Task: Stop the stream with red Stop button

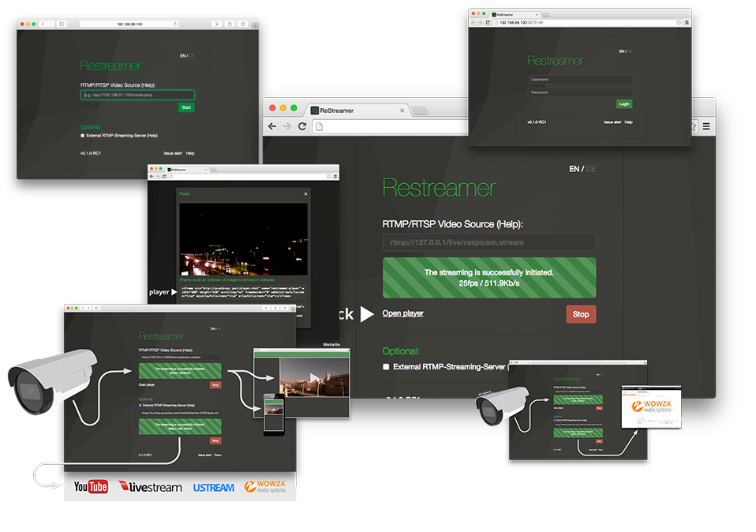Action: coord(580,314)
